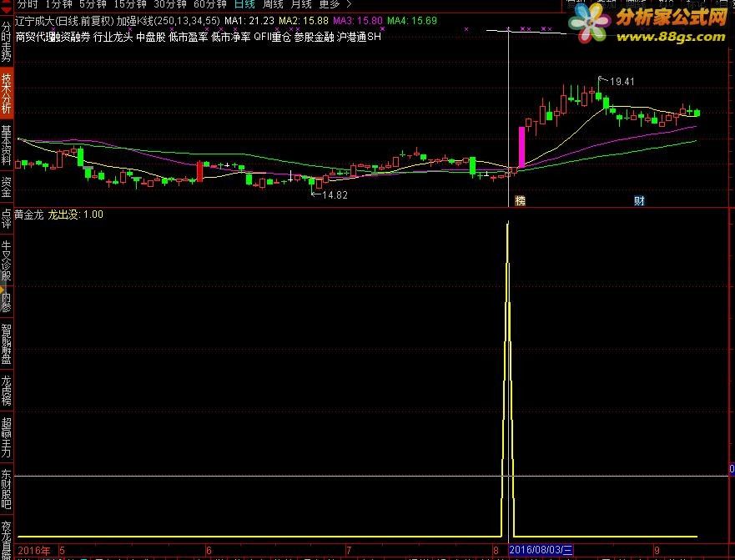735x560 pixels.
Task: Click the yellow spike peak in 黄金龙 panel
Action: [508, 225]
